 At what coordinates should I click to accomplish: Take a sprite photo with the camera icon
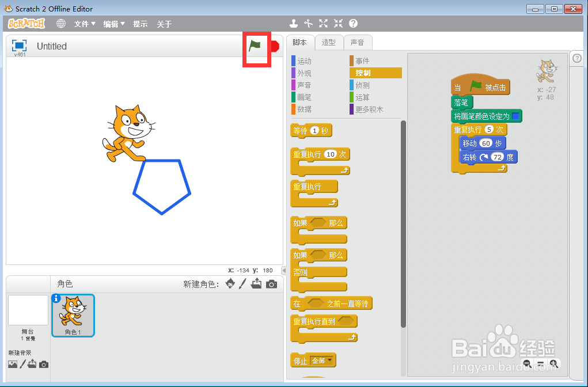[271, 283]
